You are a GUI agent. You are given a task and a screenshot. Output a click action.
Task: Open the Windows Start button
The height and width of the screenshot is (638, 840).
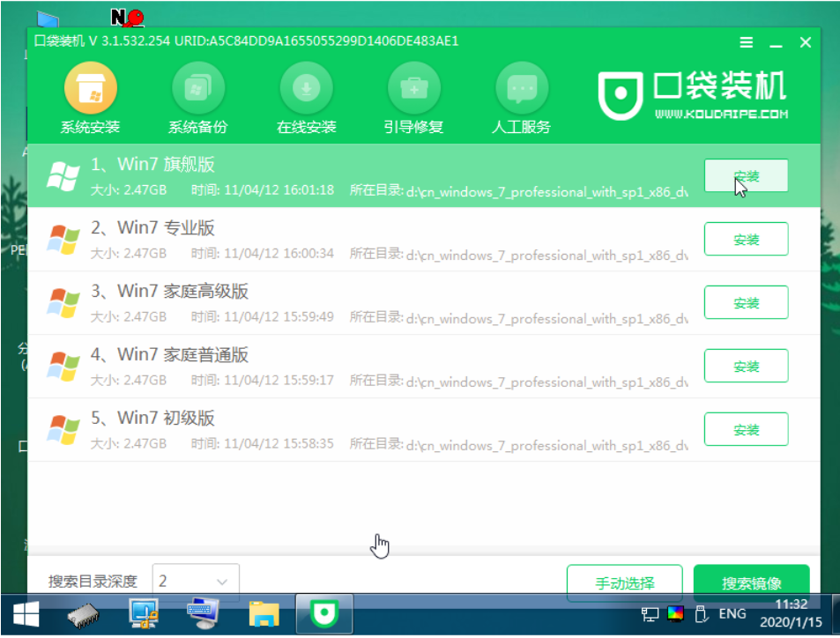click(x=26, y=614)
